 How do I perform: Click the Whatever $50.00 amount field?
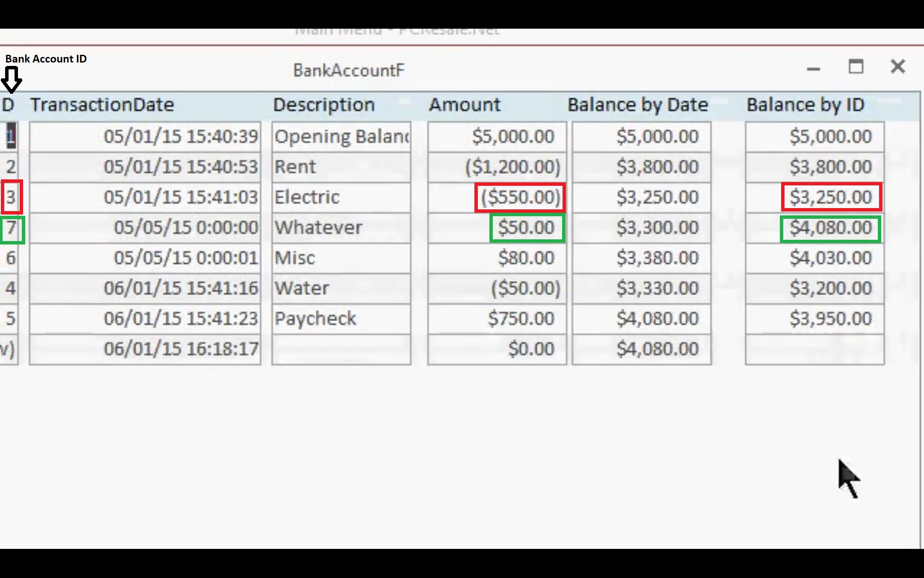(x=527, y=228)
